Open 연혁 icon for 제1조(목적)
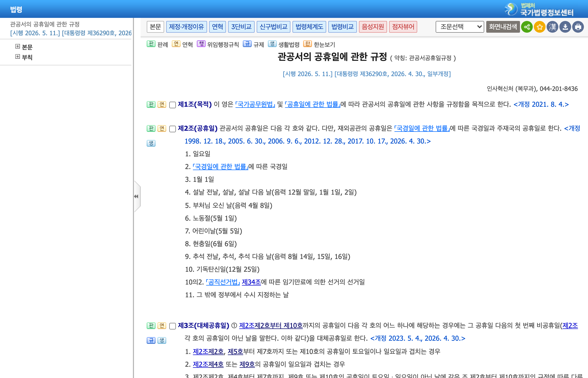The height and width of the screenshot is (378, 588). coord(162,104)
